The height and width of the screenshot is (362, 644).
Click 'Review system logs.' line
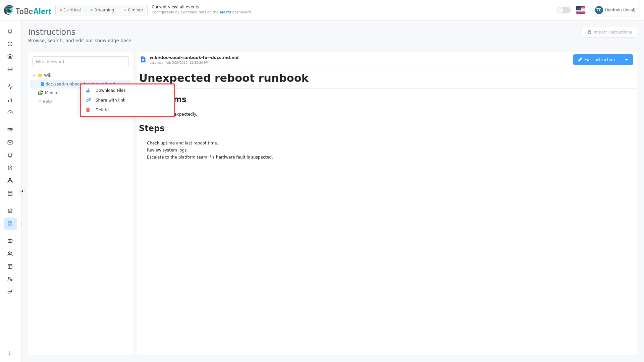[x=167, y=150]
